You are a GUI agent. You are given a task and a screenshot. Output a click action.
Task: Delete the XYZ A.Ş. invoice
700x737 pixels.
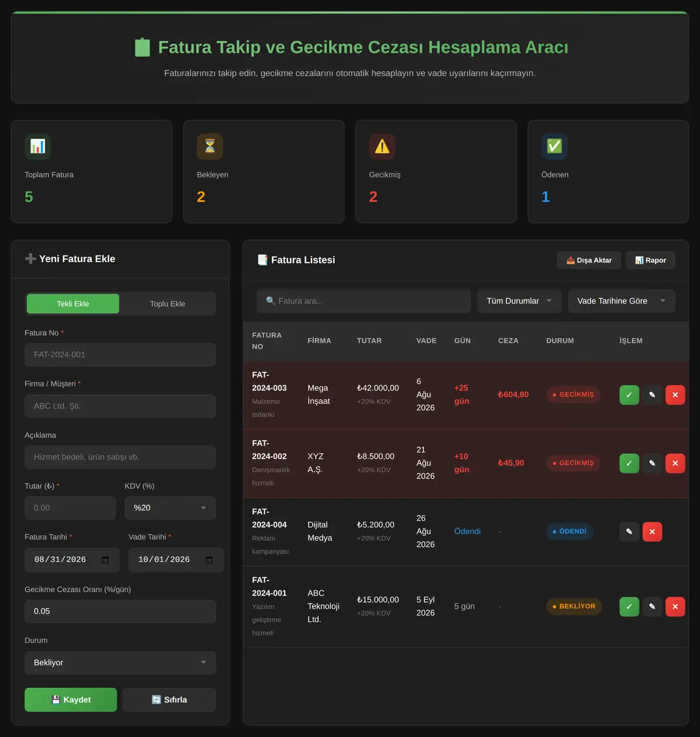coord(675,463)
